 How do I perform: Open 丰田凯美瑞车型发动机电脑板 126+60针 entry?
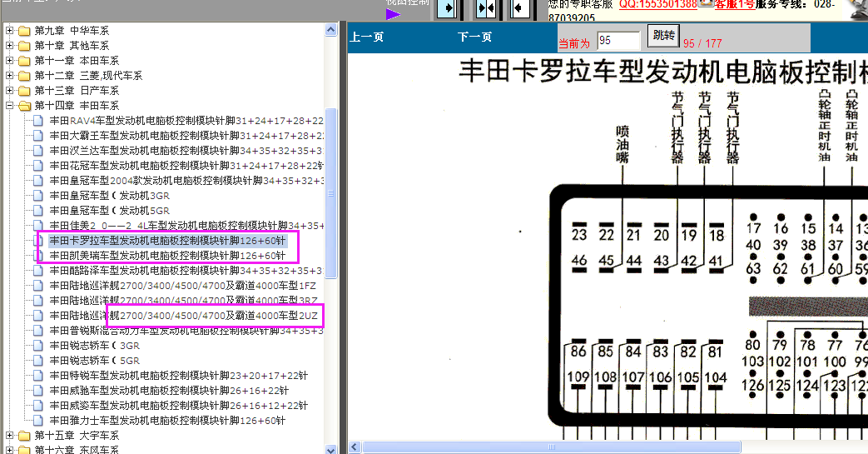click(167, 255)
